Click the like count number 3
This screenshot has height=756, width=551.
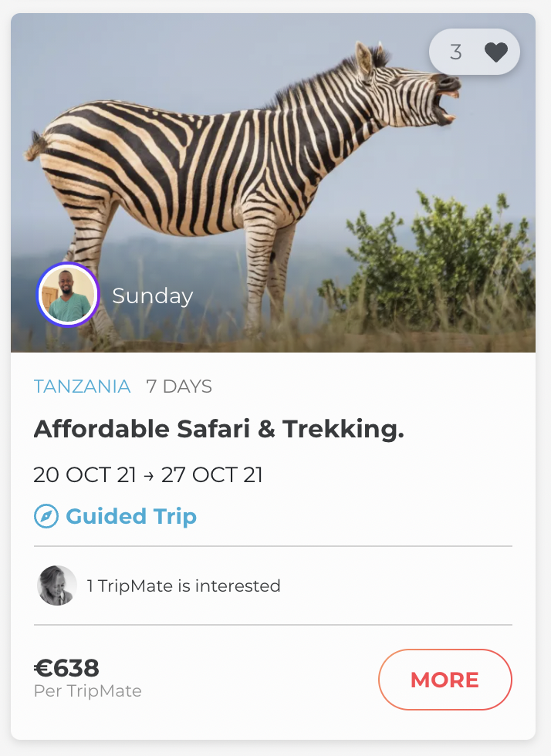pyautogui.click(x=455, y=52)
